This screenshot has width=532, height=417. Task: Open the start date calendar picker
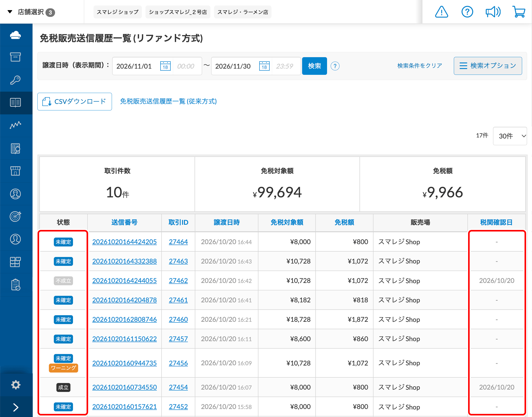point(165,66)
